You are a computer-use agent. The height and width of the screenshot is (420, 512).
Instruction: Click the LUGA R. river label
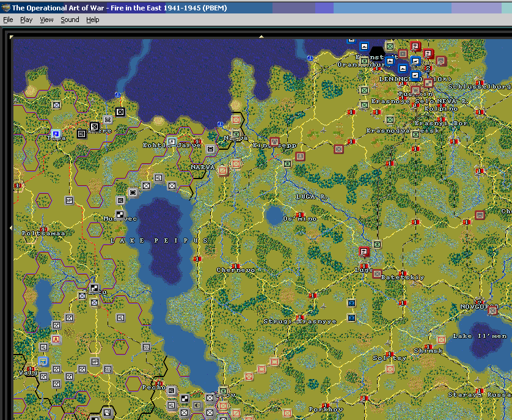tap(310, 196)
